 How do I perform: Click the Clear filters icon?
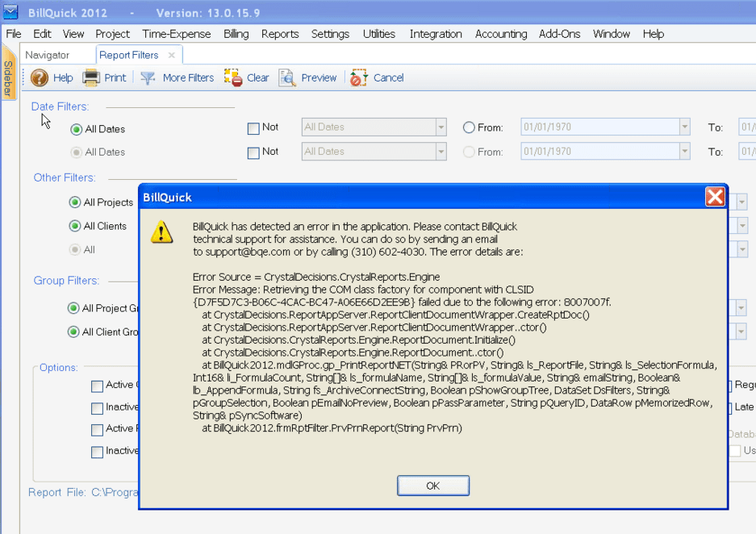[x=233, y=77]
